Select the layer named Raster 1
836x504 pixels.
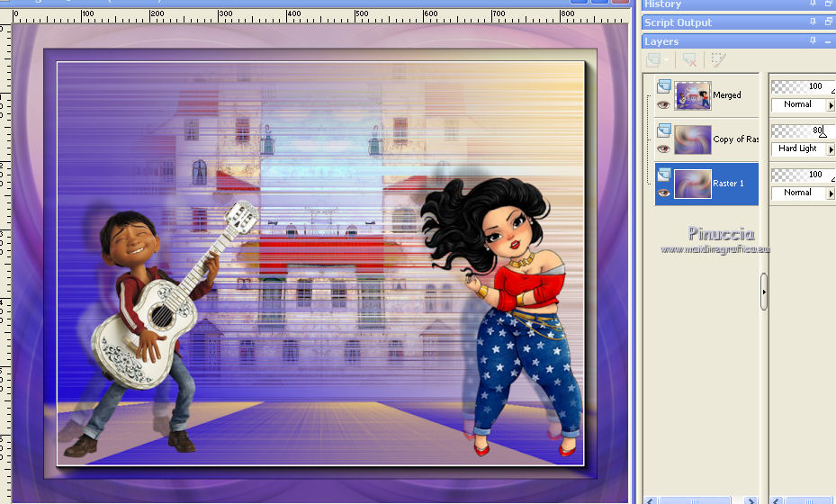tap(728, 184)
